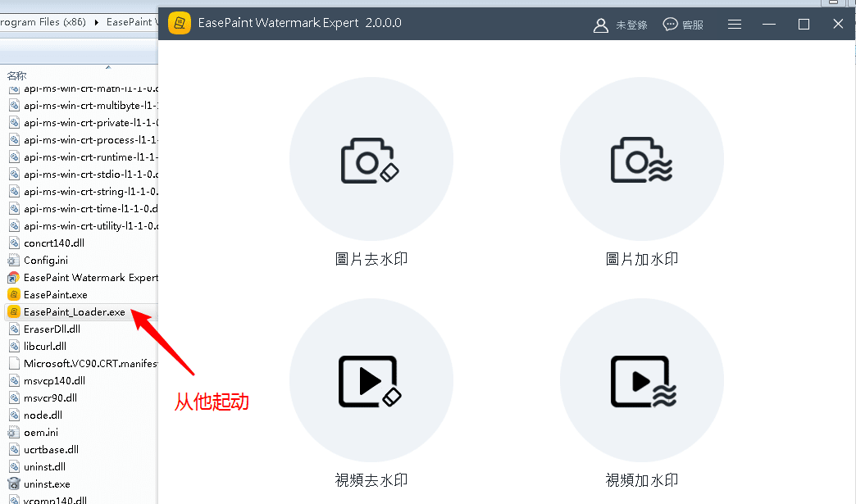
Task: Click the libcurl.dll file icon
Action: point(14,347)
